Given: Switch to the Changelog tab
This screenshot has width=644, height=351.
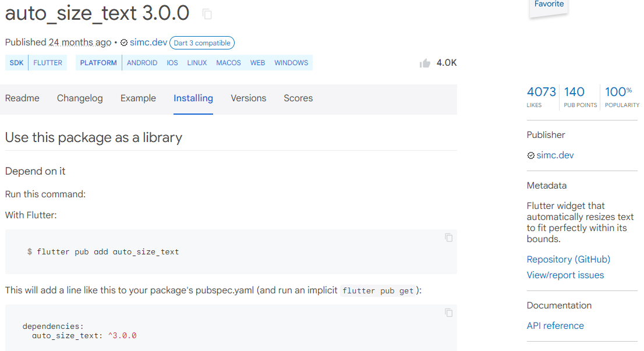Looking at the screenshot, I should [80, 98].
